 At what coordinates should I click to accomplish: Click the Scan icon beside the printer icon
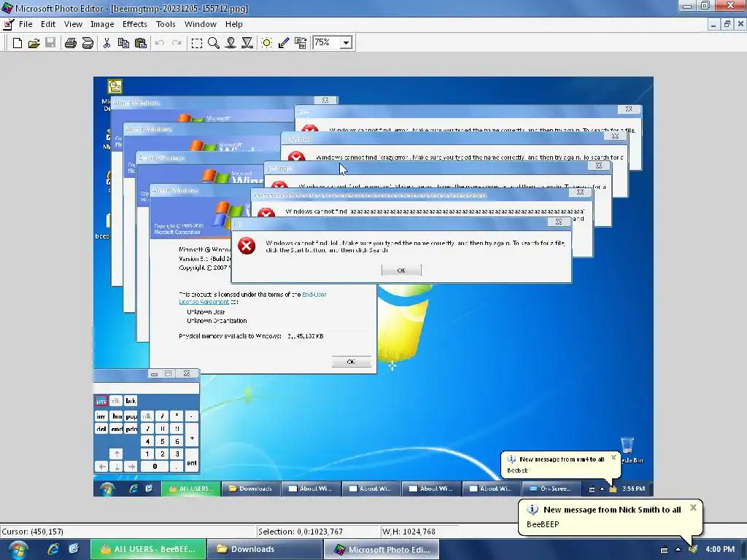(x=88, y=43)
